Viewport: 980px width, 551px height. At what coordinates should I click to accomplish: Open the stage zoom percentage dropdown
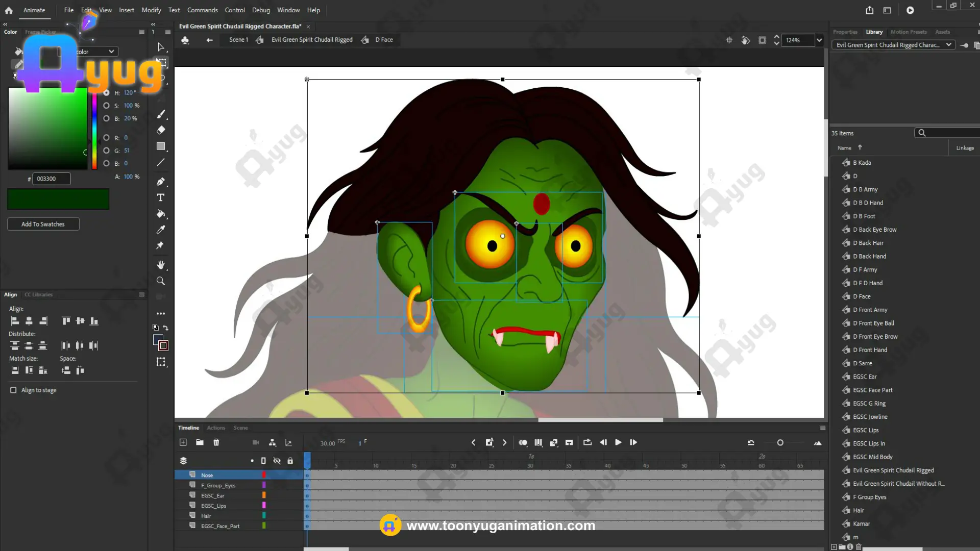pyautogui.click(x=819, y=40)
